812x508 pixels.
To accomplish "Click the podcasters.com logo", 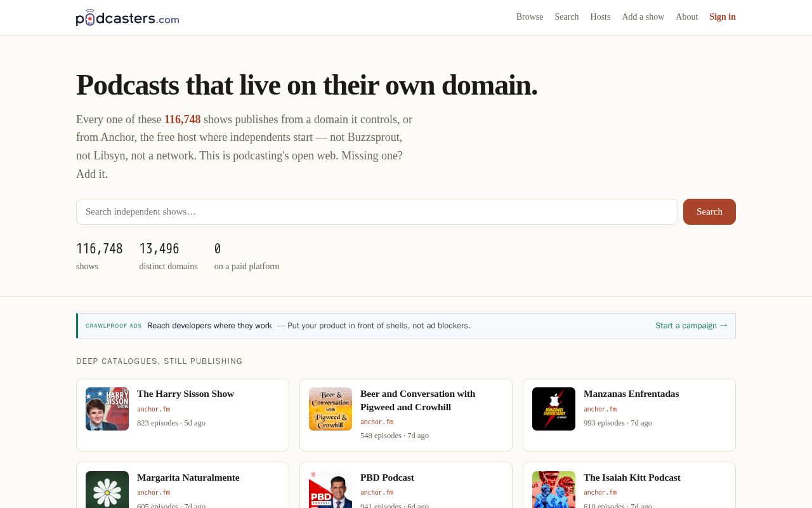I will click(128, 18).
